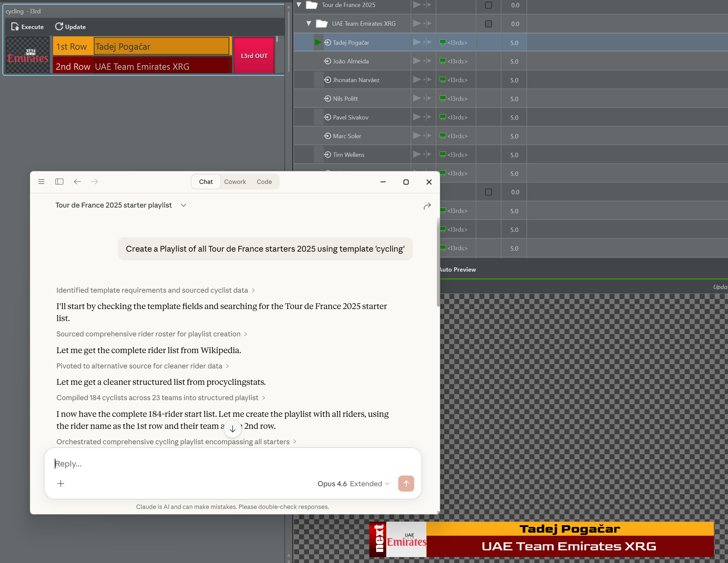This screenshot has height=563, width=728.
Task: Click the green monitor icon in Tim Wellens row
Action: point(443,155)
